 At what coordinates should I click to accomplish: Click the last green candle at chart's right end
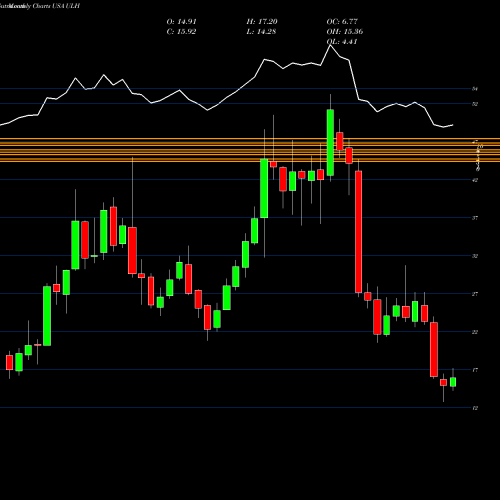point(453,382)
